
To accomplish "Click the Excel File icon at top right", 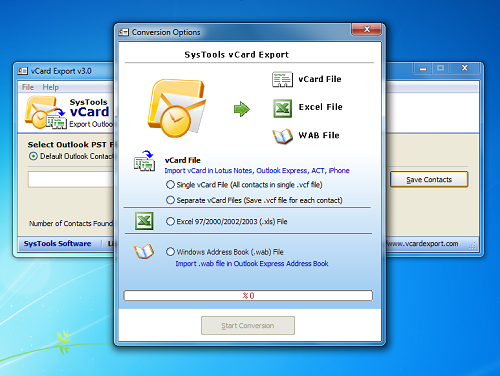I will click(x=283, y=108).
